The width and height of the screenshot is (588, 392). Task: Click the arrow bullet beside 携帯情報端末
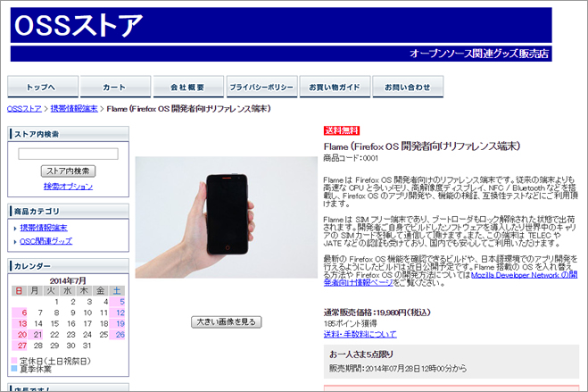pyautogui.click(x=15, y=228)
